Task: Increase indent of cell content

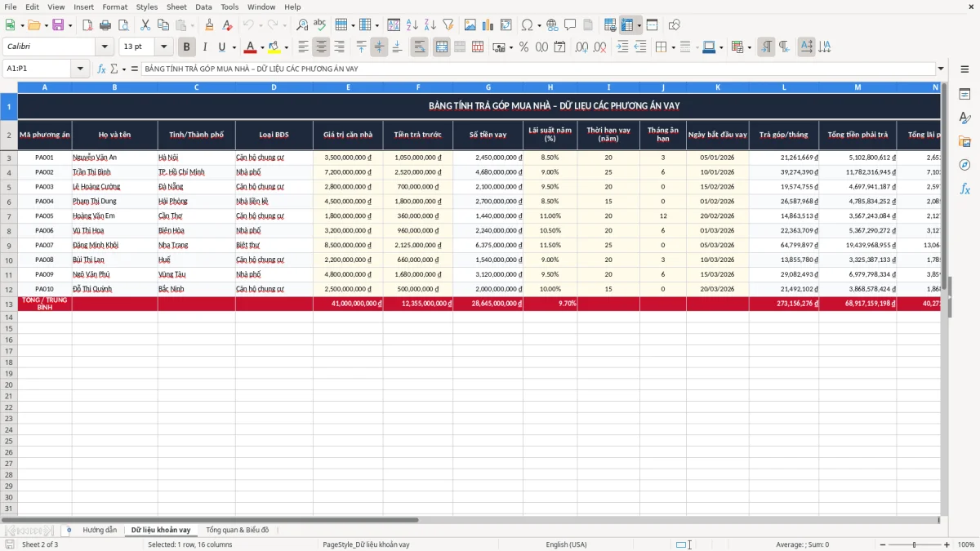Action: pyautogui.click(x=622, y=47)
